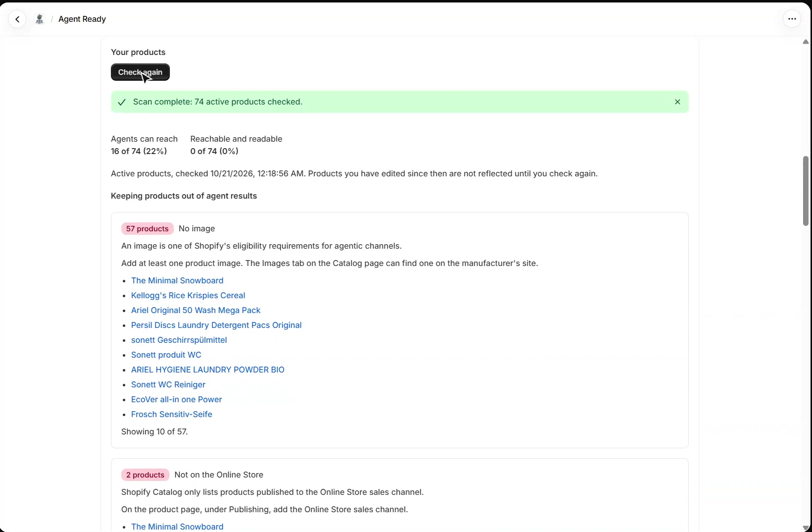Image resolution: width=812 pixels, height=532 pixels.
Task: Open Frosch Sensitiv-Seife link
Action: [x=172, y=414]
